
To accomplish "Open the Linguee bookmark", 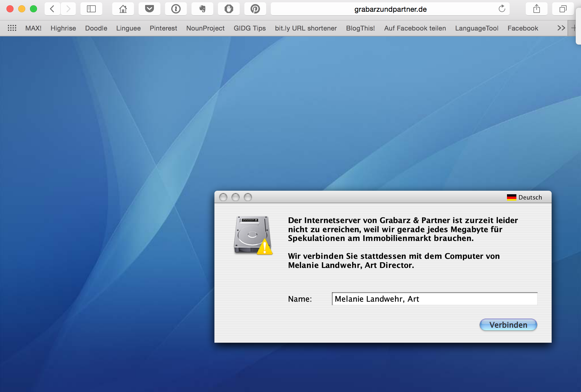I will point(128,28).
